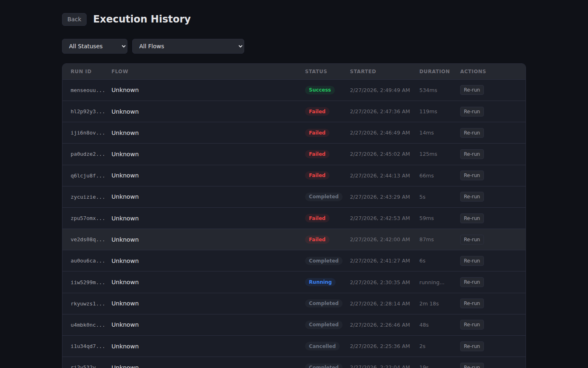Re-run the failed hl2p92y3 execution
The image size is (588, 368).
(x=472, y=111)
